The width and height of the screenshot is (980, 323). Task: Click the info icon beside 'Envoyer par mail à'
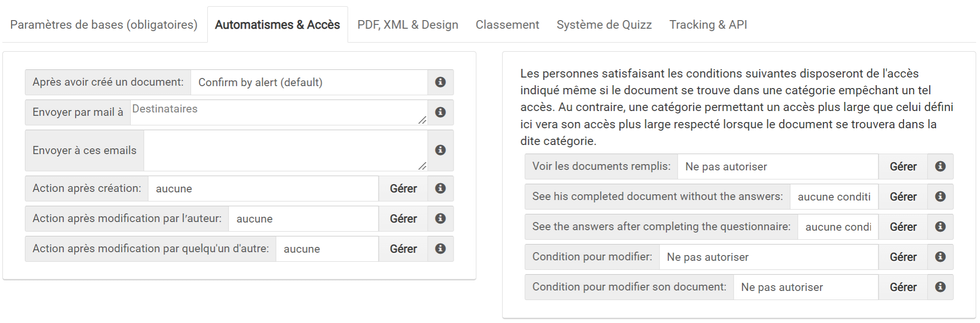(440, 113)
